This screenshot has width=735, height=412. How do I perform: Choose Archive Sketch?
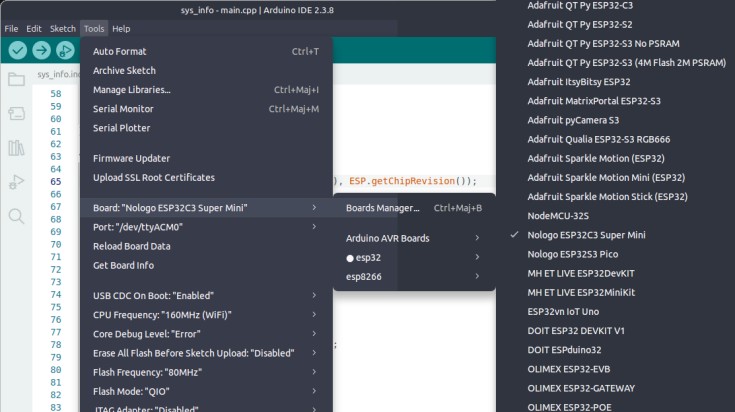click(x=206, y=71)
